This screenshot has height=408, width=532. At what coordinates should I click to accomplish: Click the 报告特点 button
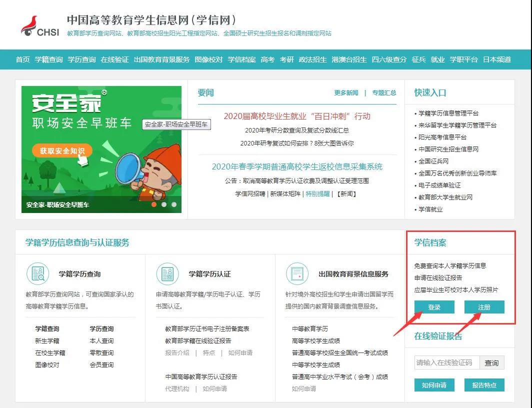484,385
